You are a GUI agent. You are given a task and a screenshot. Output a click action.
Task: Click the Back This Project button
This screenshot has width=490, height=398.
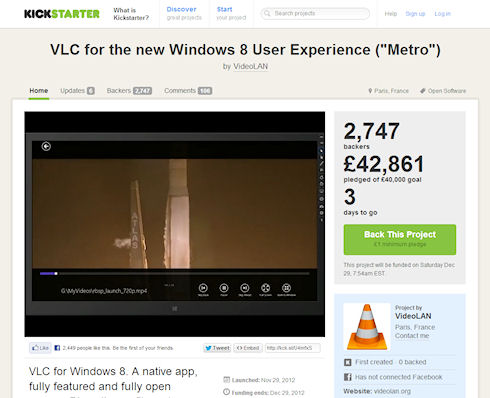400,239
